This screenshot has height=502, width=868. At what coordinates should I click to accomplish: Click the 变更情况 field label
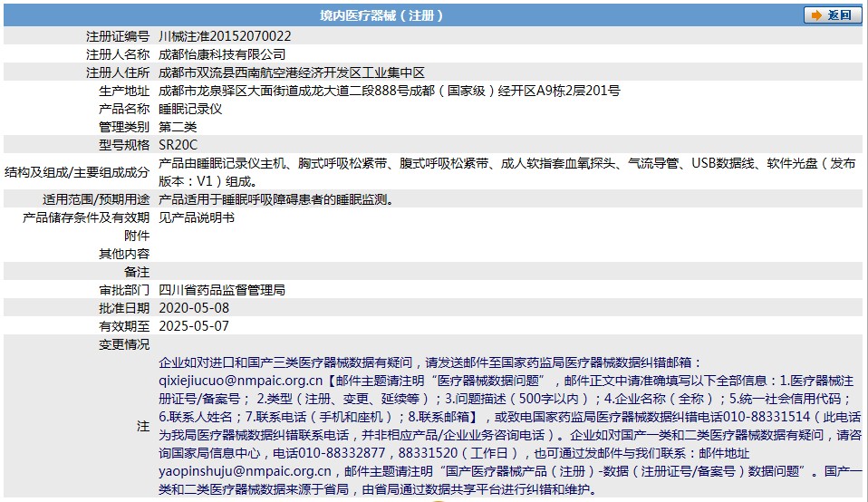coord(124,345)
